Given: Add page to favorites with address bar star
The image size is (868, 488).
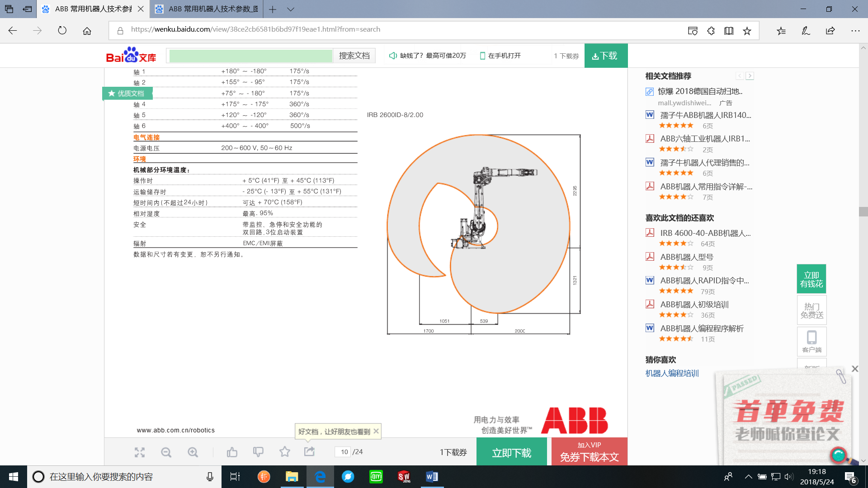Looking at the screenshot, I should [747, 31].
